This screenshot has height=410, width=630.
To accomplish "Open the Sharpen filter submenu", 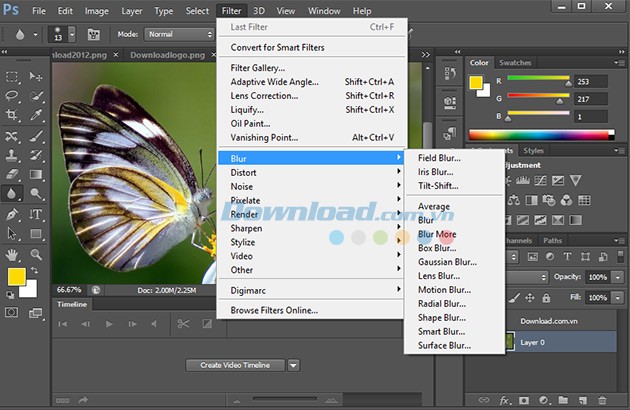I will [246, 228].
